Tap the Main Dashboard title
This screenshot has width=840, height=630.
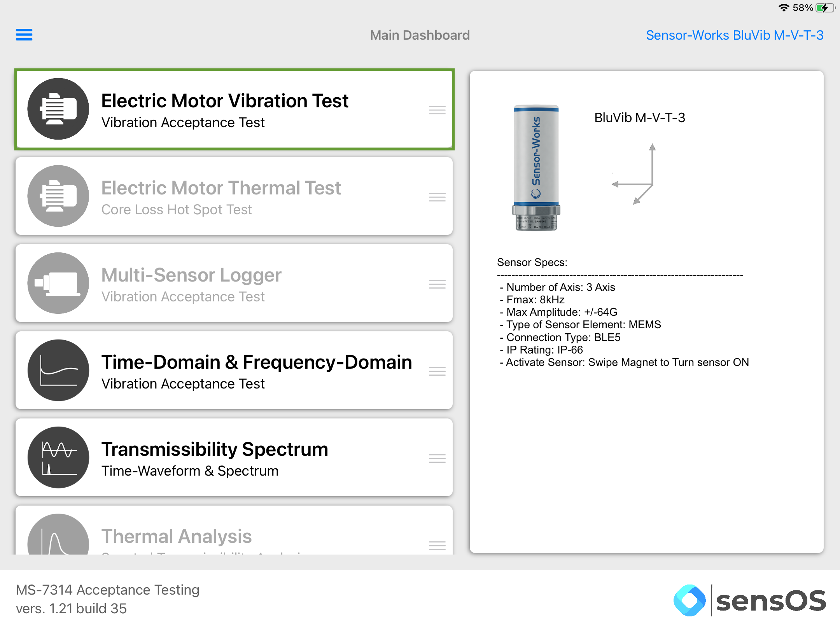[420, 35]
